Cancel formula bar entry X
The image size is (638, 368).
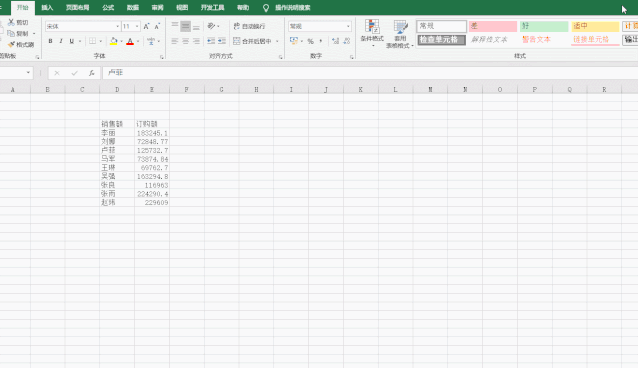point(57,73)
